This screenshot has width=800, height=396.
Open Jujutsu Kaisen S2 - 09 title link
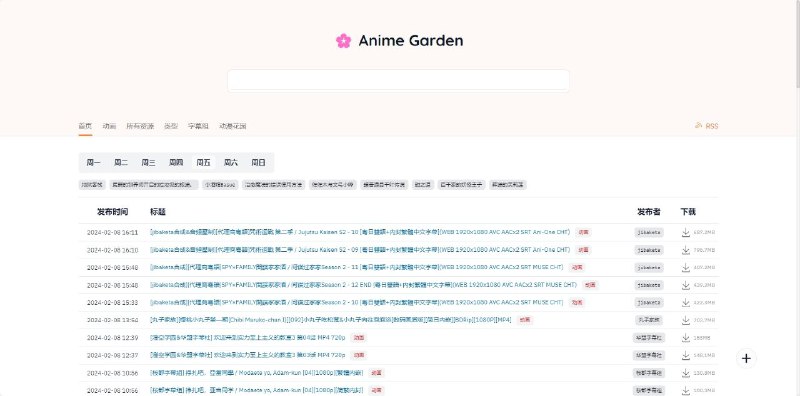pos(360,250)
